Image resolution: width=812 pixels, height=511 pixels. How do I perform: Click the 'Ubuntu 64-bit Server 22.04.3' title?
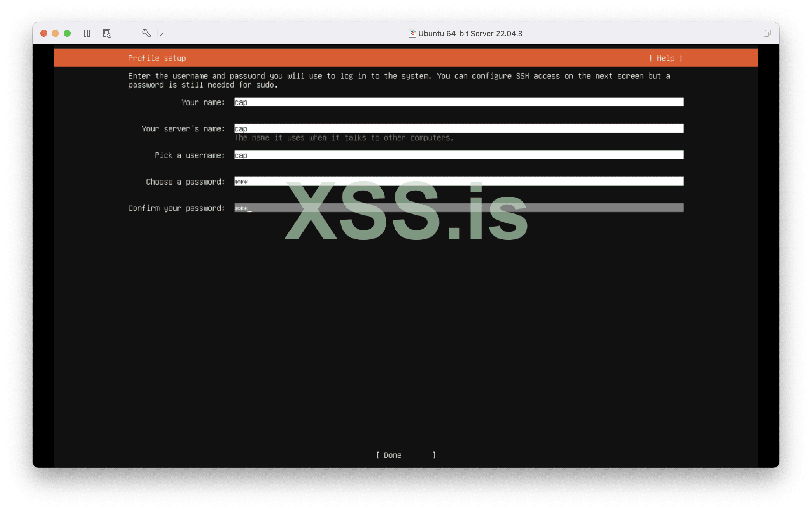470,33
